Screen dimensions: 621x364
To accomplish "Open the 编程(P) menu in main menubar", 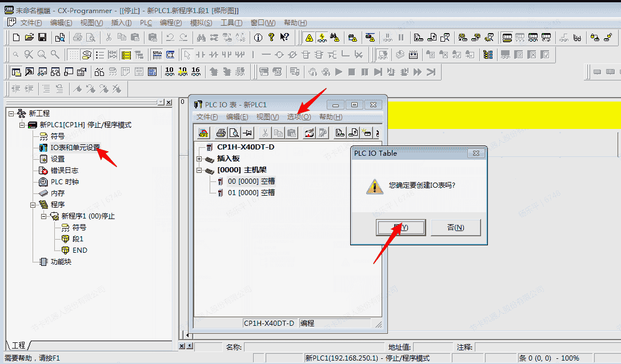I will point(170,23).
